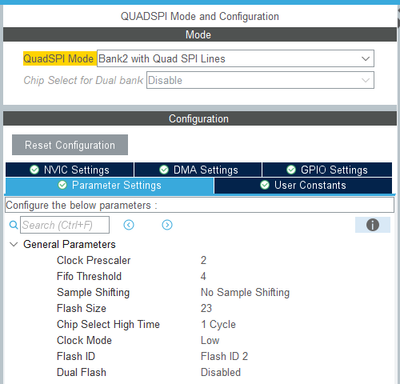This screenshot has width=400, height=384.
Task: Switch to the DMA Settings tab
Action: coord(198,170)
